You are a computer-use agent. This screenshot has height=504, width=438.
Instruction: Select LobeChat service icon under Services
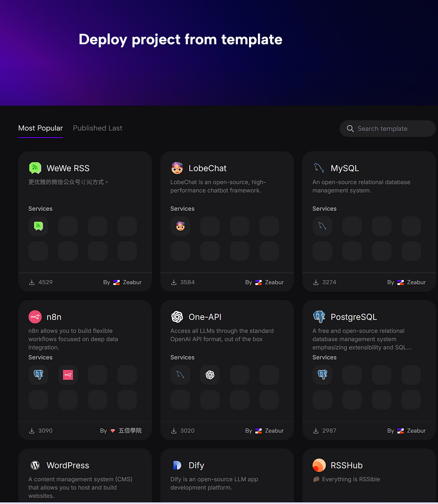[180, 226]
